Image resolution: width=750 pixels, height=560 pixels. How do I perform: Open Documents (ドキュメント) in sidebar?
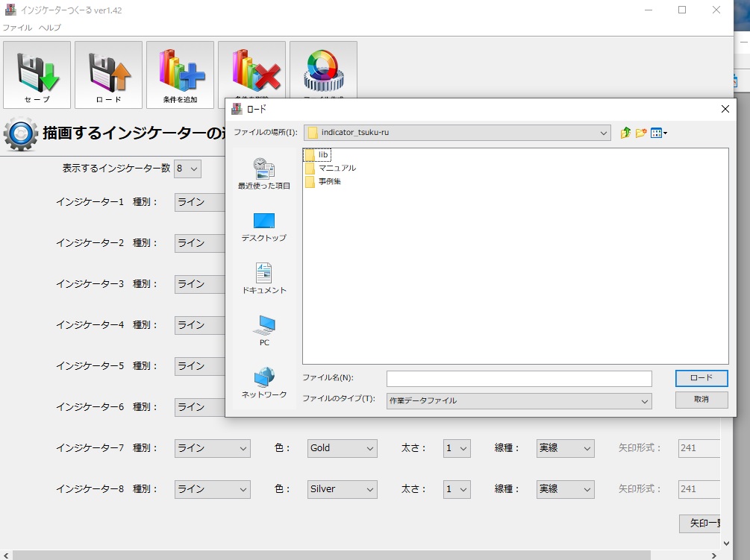[263, 279]
